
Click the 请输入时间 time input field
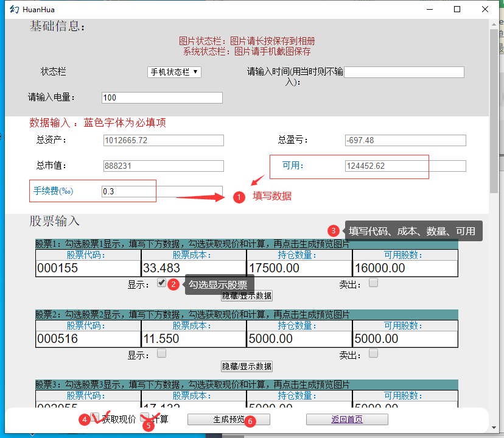[404, 72]
